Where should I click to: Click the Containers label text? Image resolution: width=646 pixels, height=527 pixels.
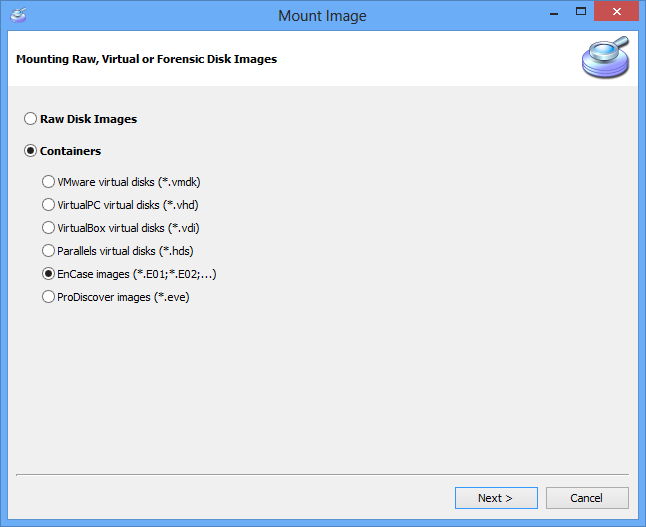[70, 151]
